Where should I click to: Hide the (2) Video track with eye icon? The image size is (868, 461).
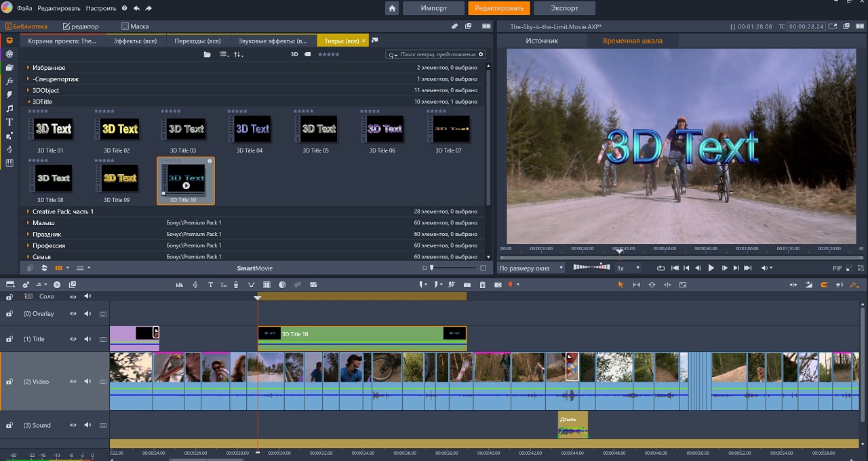[x=73, y=382]
